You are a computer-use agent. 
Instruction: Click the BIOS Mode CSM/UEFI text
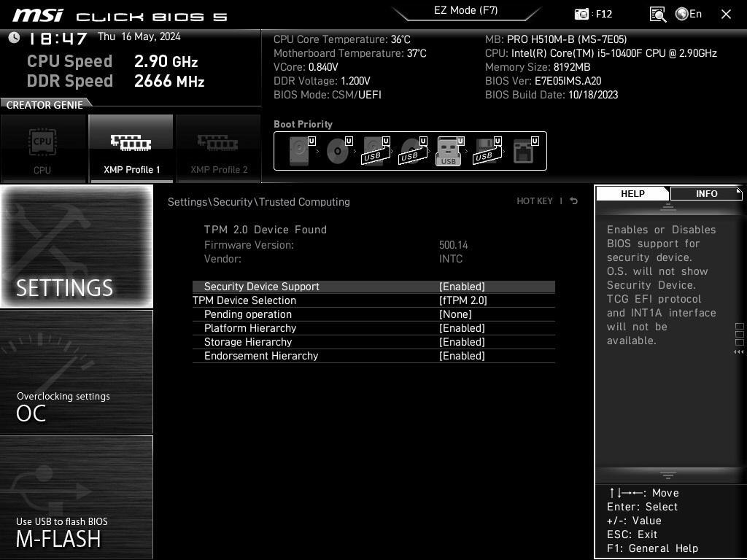click(x=328, y=95)
